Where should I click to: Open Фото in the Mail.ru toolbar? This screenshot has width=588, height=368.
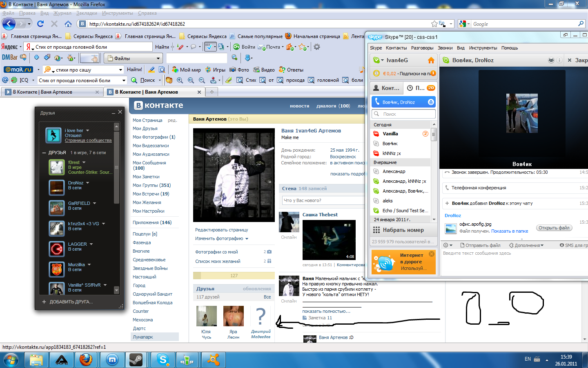(239, 70)
